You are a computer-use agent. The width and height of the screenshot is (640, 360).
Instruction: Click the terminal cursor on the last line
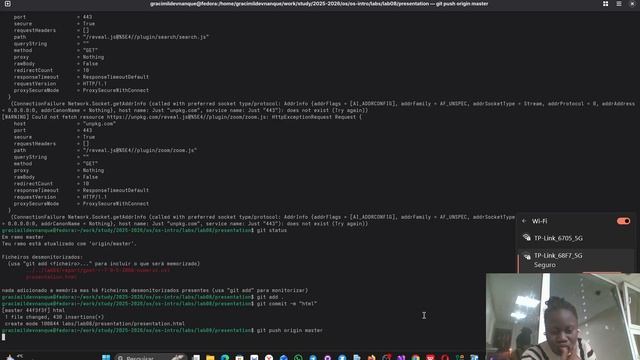click(x=4, y=337)
